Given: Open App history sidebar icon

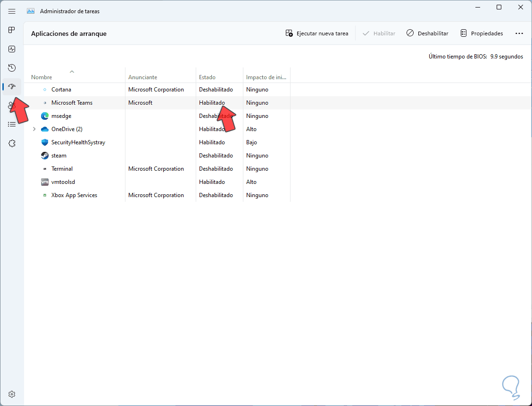Looking at the screenshot, I should point(12,68).
